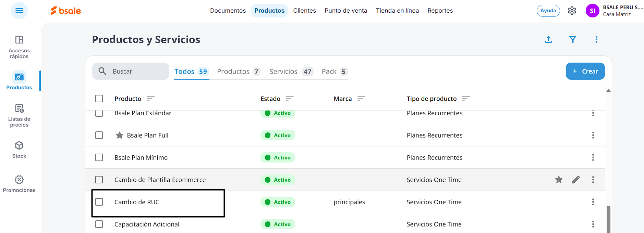The width and height of the screenshot is (644, 233).
Task: Check the Cambio de RUC row
Action: (x=99, y=202)
